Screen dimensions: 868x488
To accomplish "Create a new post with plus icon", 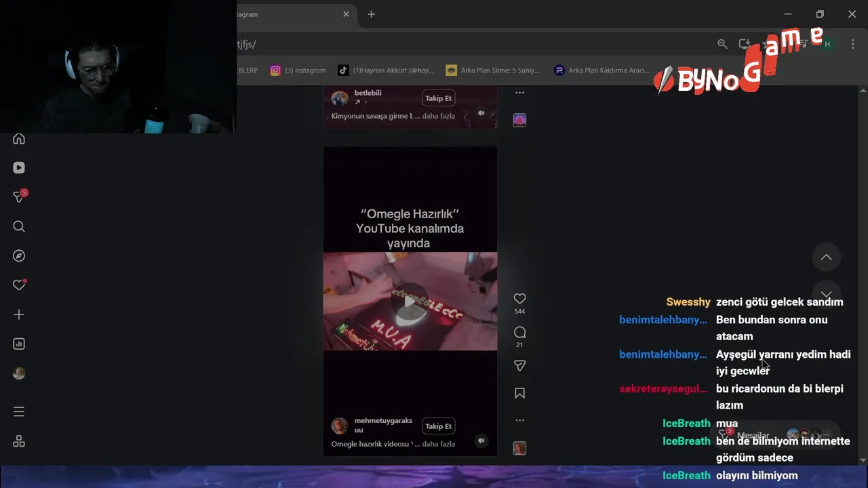I will (19, 314).
